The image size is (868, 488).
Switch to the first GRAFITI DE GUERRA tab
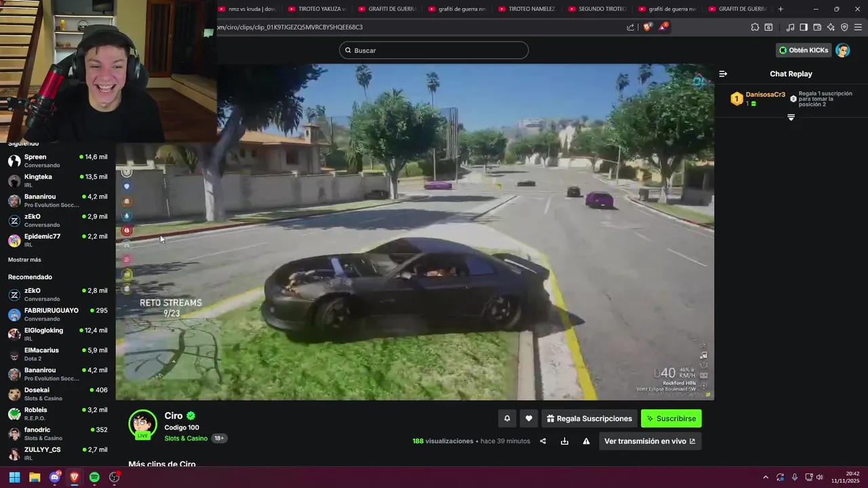(387, 9)
